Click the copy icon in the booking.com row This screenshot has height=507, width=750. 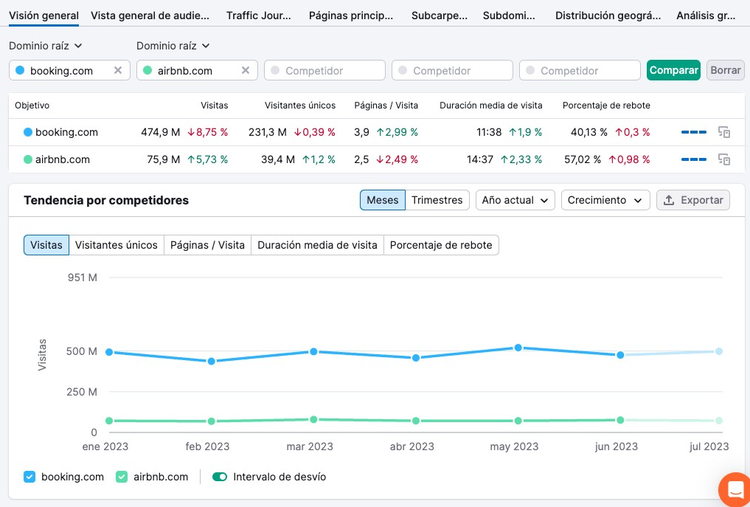click(x=724, y=132)
